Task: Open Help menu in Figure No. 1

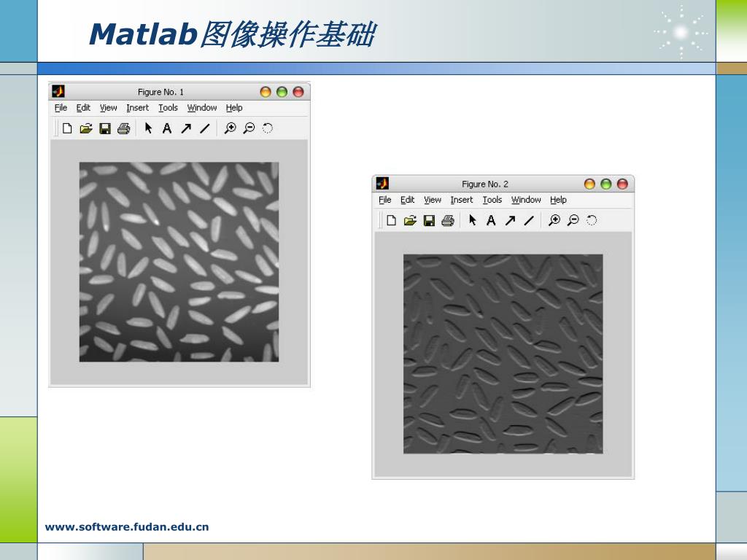Action: coord(234,108)
